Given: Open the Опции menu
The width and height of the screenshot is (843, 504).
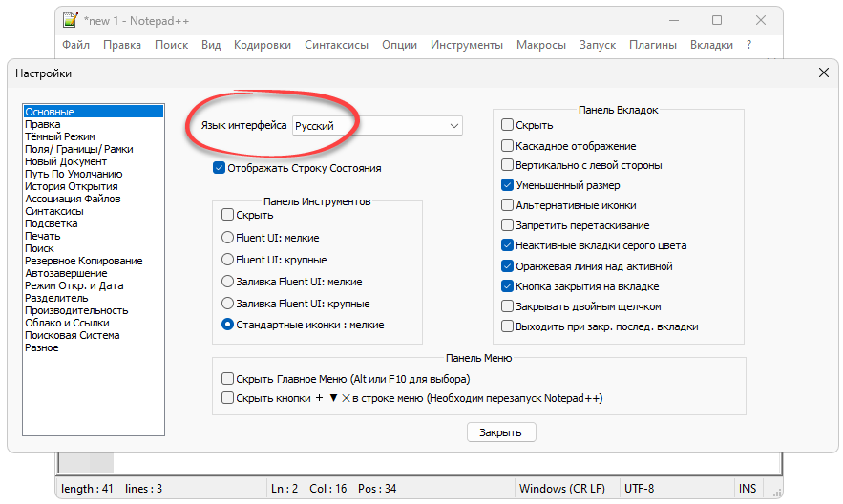Looking at the screenshot, I should click(399, 45).
